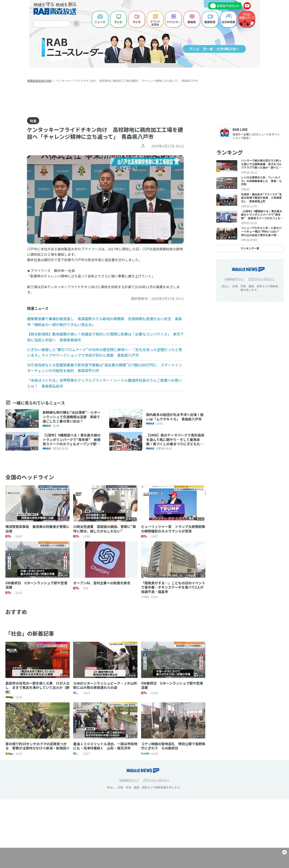
Task: Close the bottom ad bar
Action: click(x=284, y=852)
